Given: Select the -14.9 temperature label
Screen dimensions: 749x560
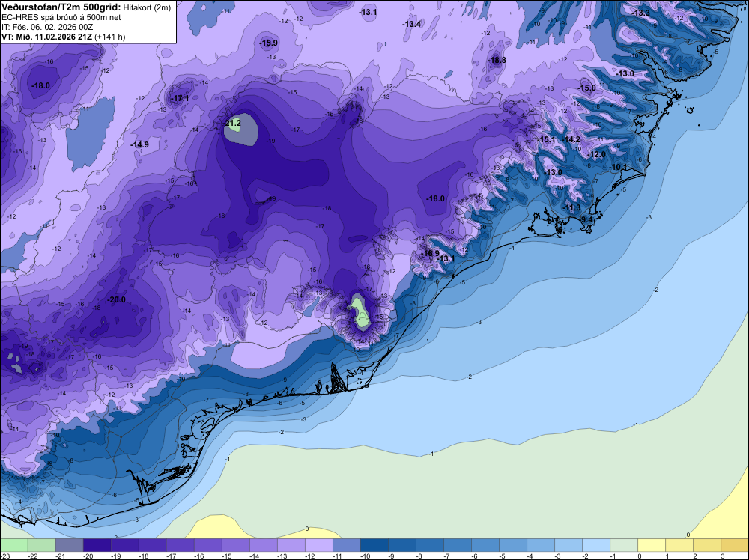Looking at the screenshot, I should click(x=141, y=144).
